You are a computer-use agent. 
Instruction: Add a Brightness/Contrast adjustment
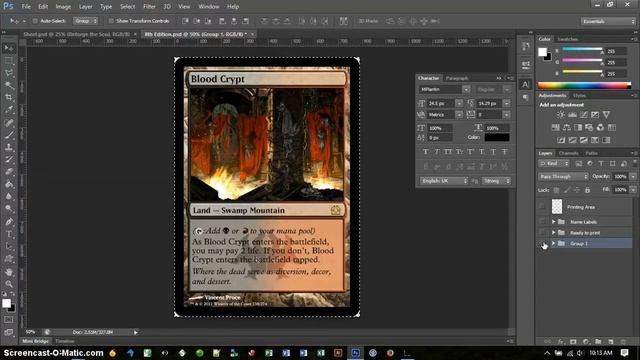[561, 115]
